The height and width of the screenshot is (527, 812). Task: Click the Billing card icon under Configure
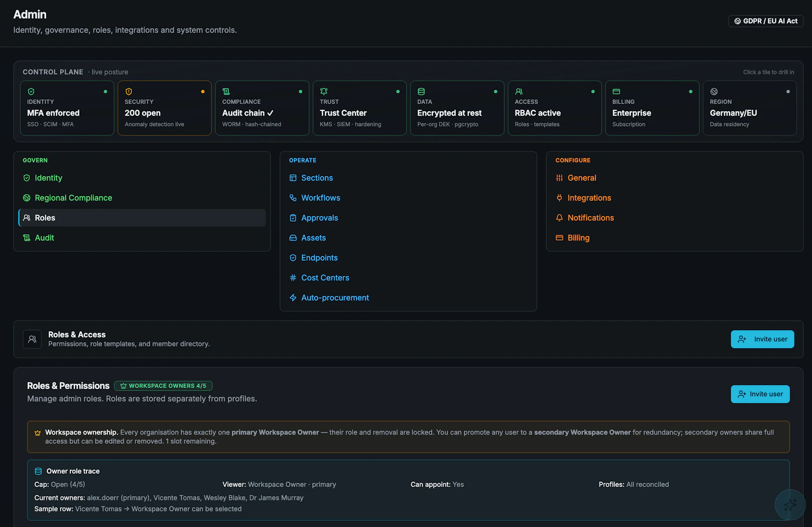tap(559, 238)
